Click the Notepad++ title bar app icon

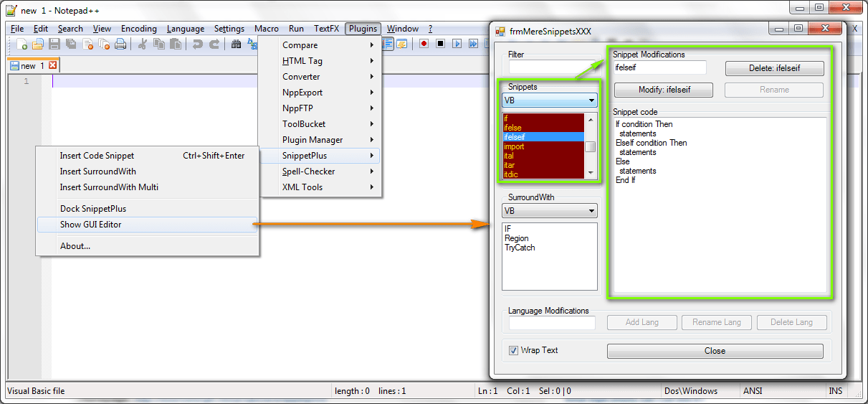(11, 10)
